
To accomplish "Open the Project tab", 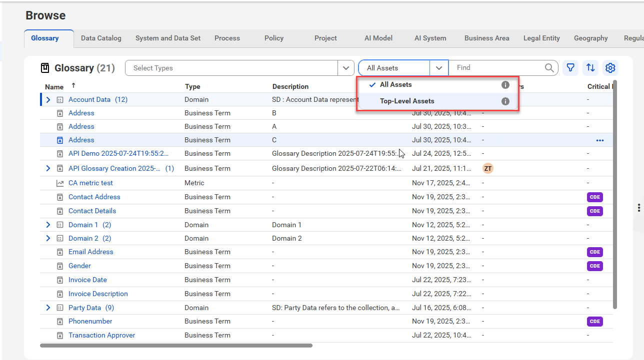I will point(325,38).
